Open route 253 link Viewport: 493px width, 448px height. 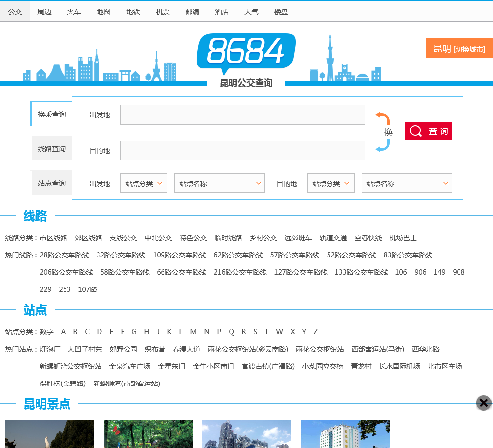pyautogui.click(x=65, y=289)
